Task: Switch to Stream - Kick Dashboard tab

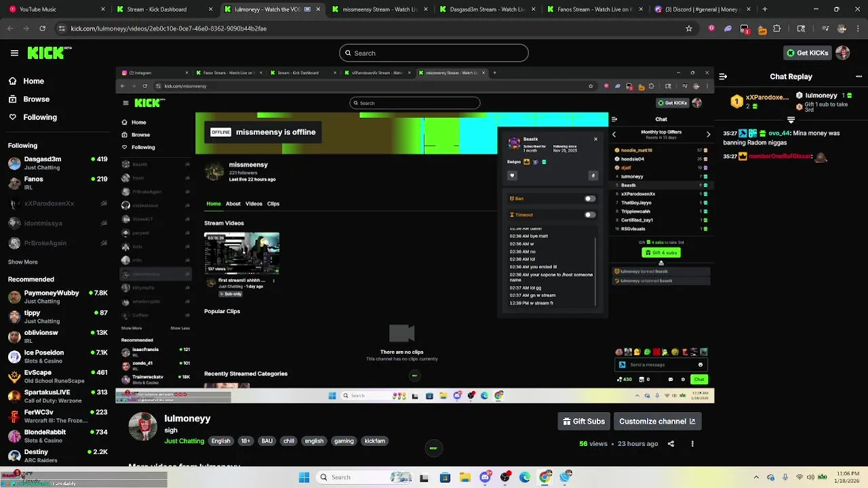Action: click(x=164, y=9)
